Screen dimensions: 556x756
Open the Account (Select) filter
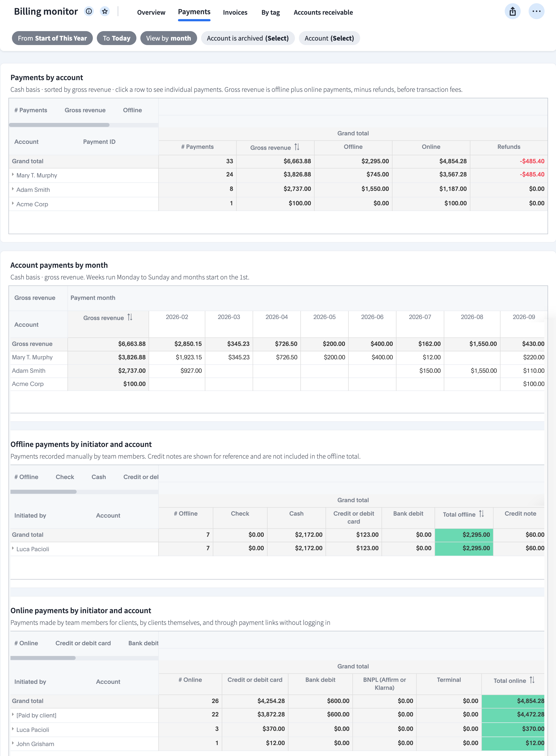pyautogui.click(x=329, y=38)
